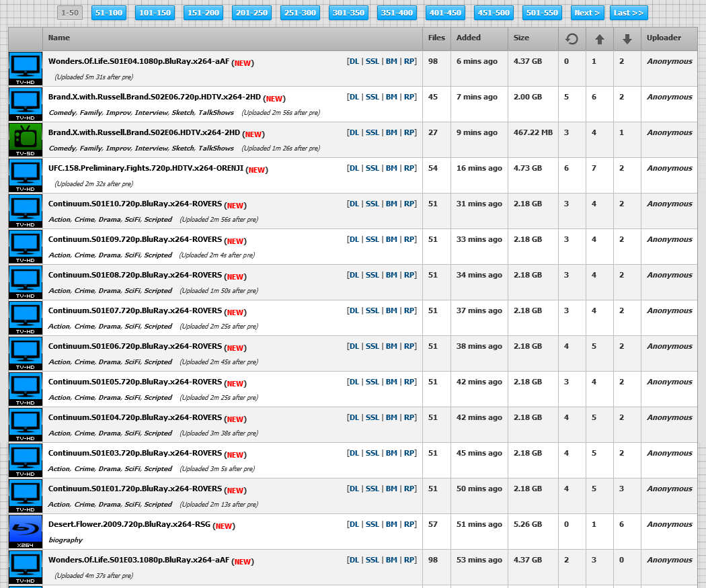Go to page 101-150
The width and height of the screenshot is (706, 588).
point(155,13)
